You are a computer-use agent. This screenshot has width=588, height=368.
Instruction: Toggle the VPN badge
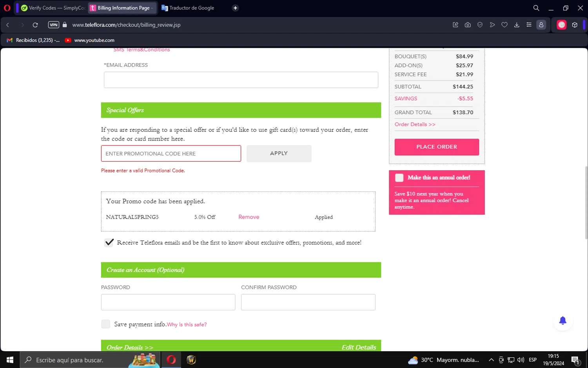click(54, 25)
